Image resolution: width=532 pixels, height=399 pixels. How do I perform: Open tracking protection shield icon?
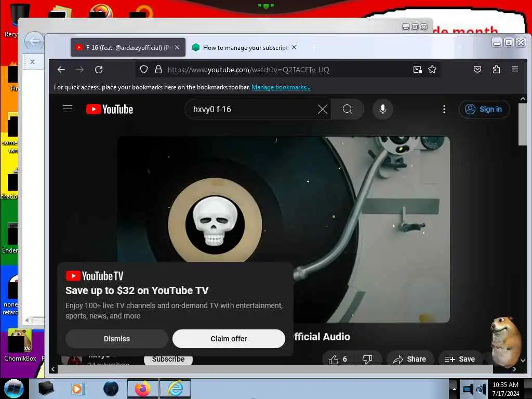point(144,70)
